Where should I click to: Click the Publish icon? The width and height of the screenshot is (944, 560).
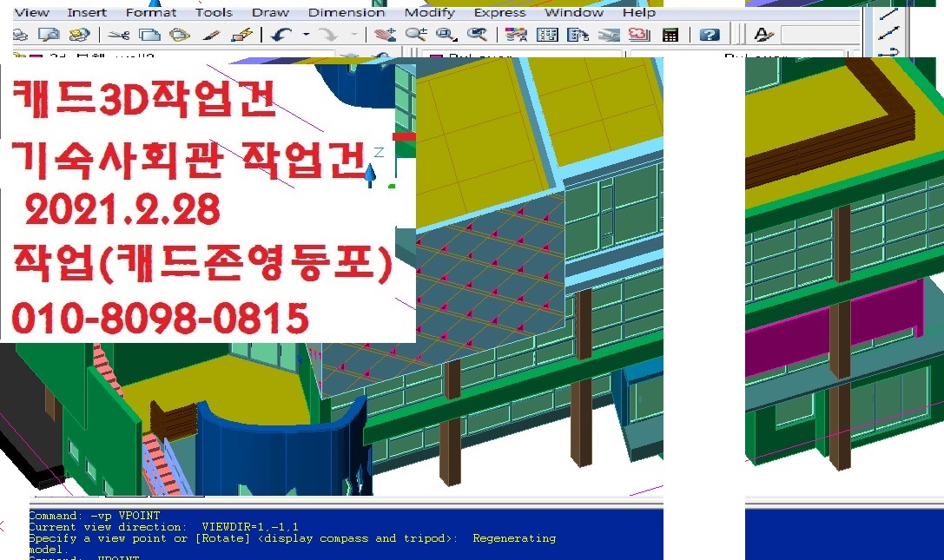(x=79, y=35)
